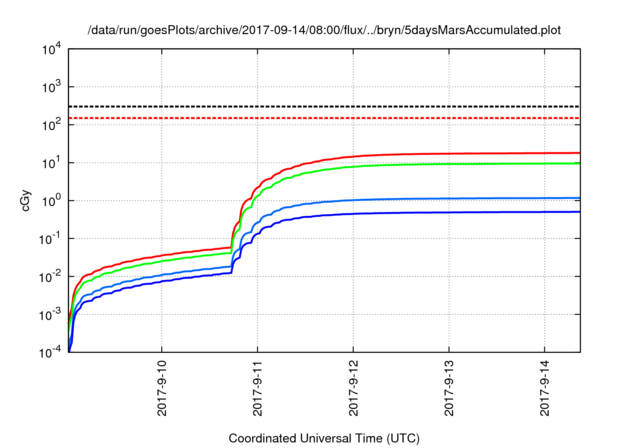Click the 2017-9-14 date tick label
This screenshot has height=448, width=640.
tap(545, 388)
